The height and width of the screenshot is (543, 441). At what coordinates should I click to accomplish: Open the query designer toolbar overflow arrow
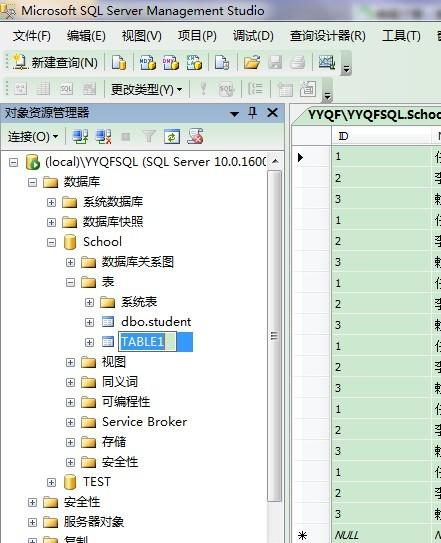[327, 90]
